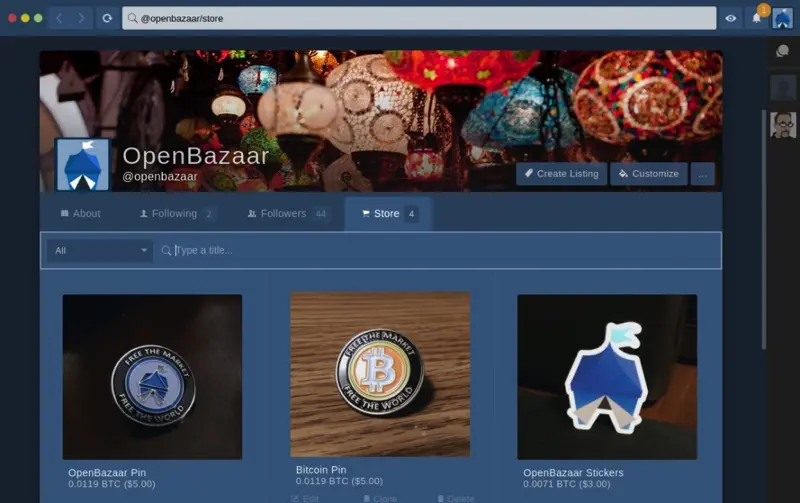The height and width of the screenshot is (503, 800).
Task: Go back with the left arrow button
Action: tap(60, 18)
